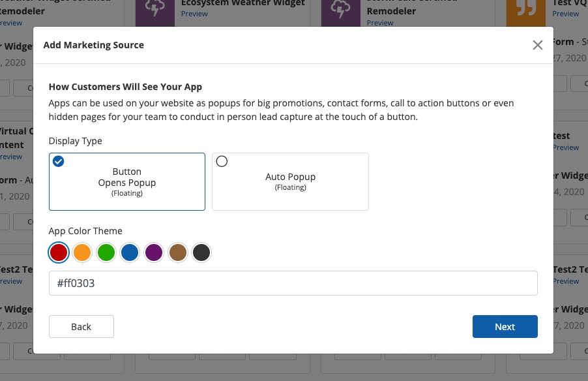Select the purple color theme swatch
Screen dimensions: 588x381
tap(154, 252)
